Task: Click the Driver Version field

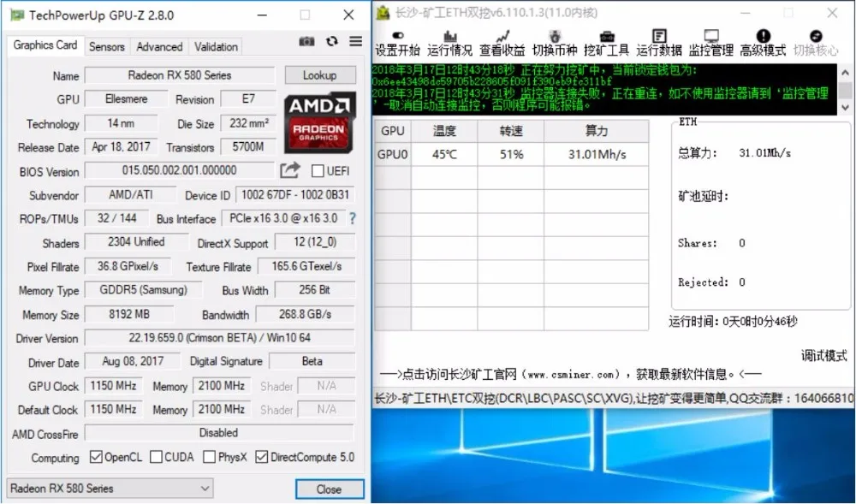Action: (x=219, y=338)
